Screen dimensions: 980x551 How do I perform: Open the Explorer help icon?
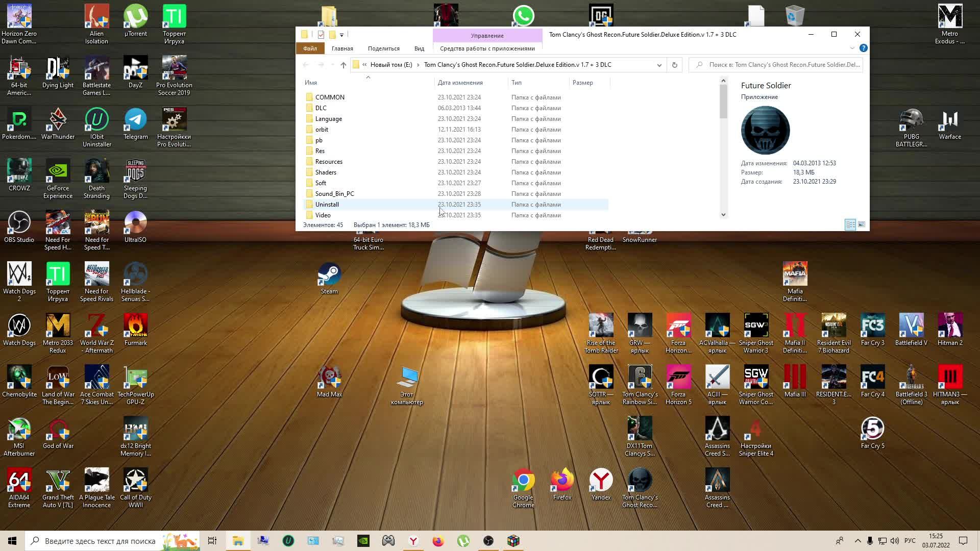[863, 48]
